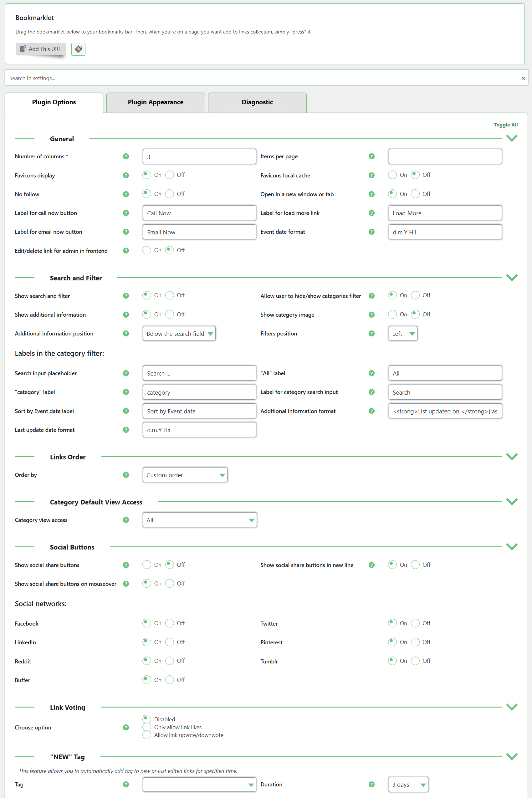Select Only allow link likes option
The width and height of the screenshot is (532, 798).
(146, 727)
